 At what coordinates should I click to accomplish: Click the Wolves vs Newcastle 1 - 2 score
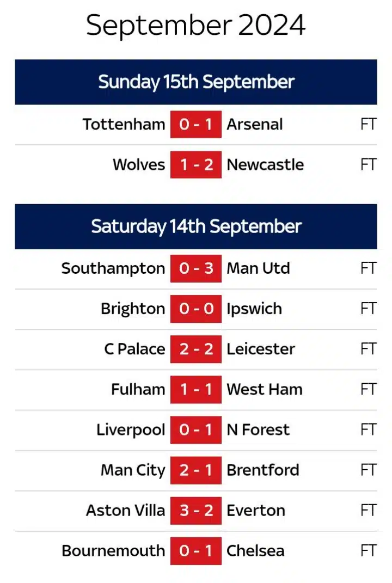click(195, 165)
